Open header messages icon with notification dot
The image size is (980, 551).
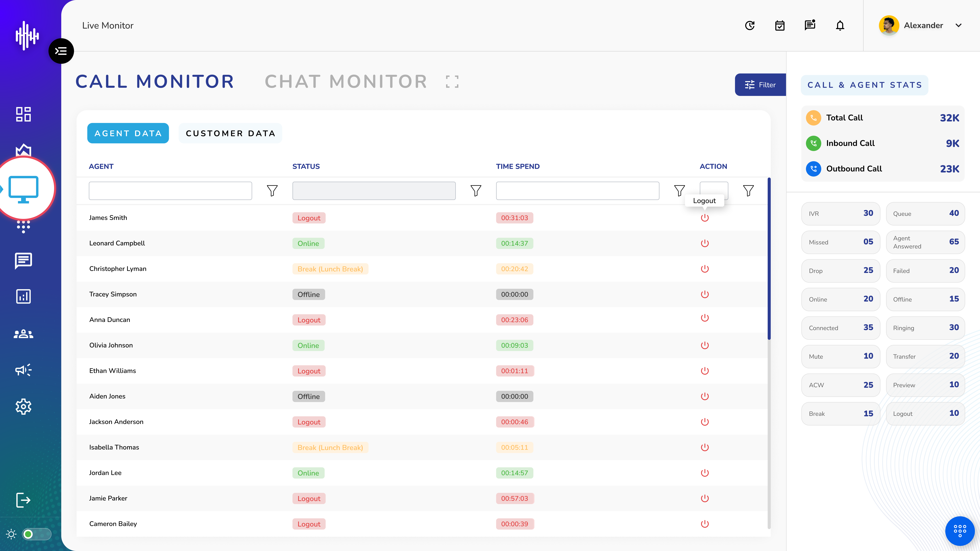(x=810, y=25)
